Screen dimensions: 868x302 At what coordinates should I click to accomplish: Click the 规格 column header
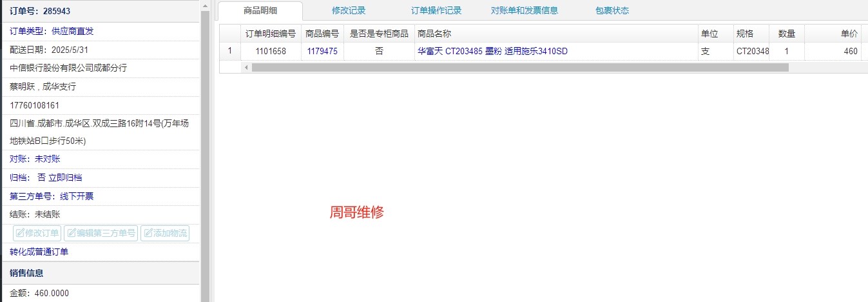[751, 34]
